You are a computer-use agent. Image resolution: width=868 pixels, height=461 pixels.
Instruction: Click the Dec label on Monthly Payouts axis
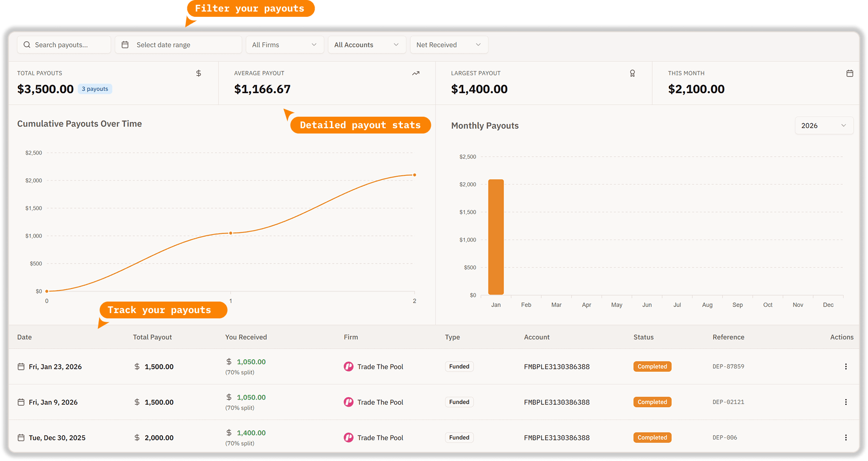click(828, 305)
